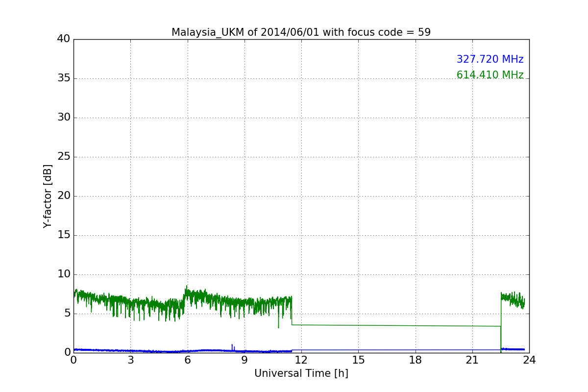588x392 pixels.
Task: Click the y-axis tick label '30'
Action: pyautogui.click(x=64, y=118)
